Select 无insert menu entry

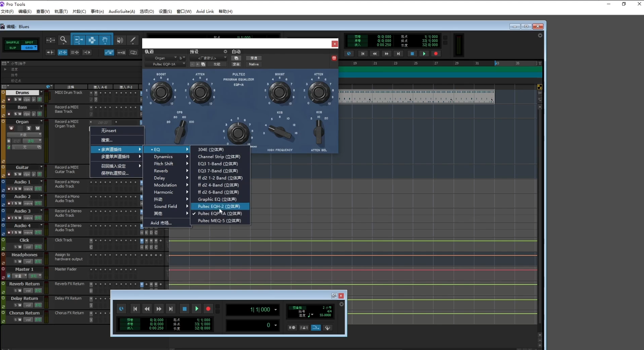click(x=117, y=131)
